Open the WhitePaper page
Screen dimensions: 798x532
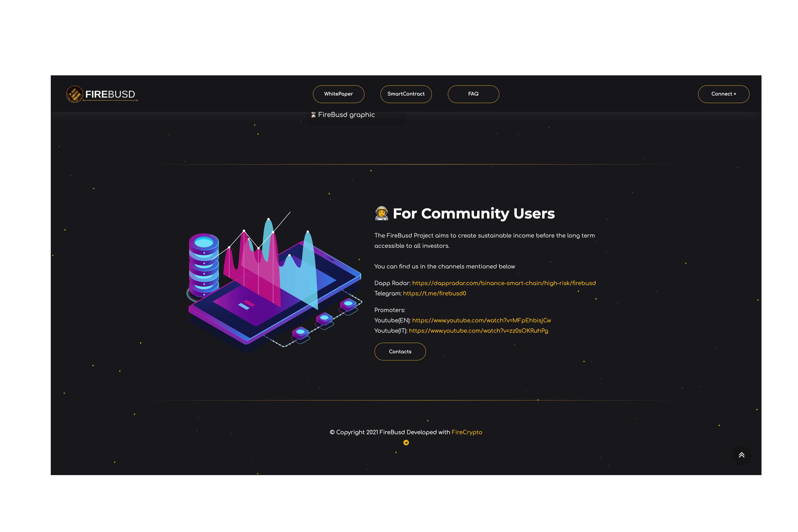[x=338, y=94]
